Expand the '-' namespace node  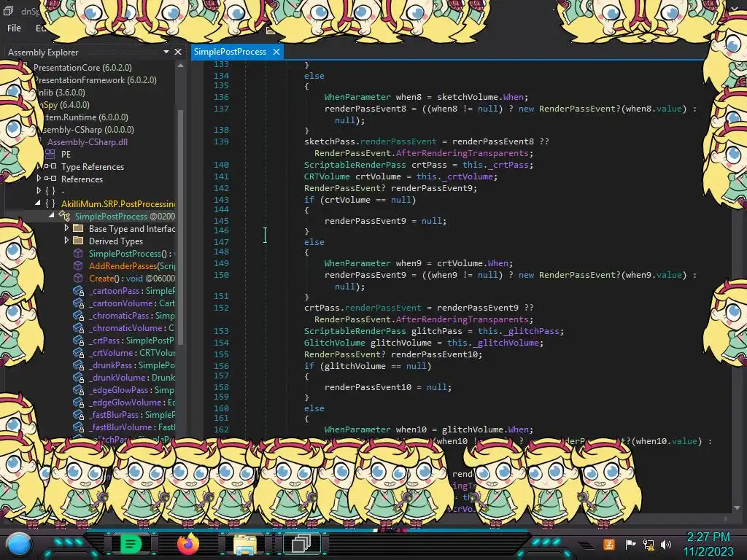coord(39,191)
